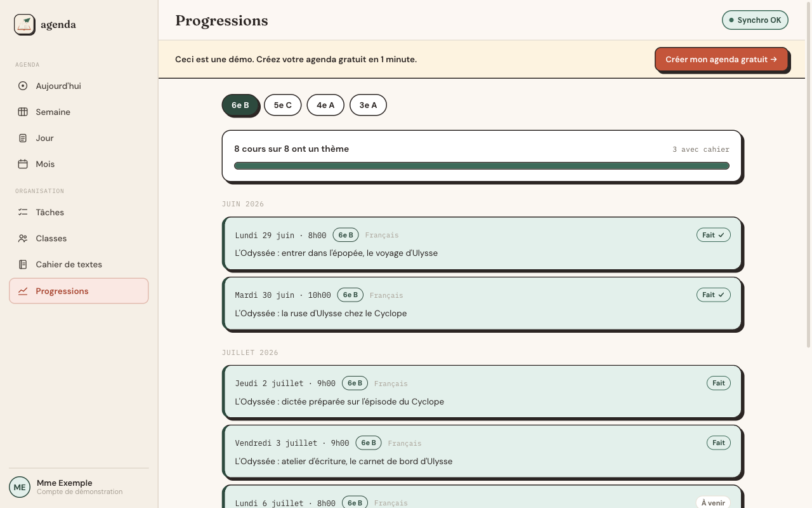Click the course theme progress bar

(481, 166)
